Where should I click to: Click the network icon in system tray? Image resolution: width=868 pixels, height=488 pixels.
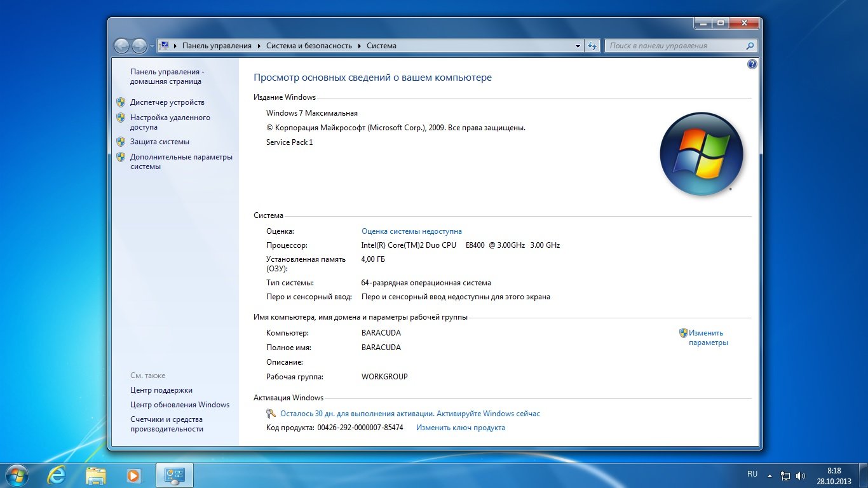coord(785,475)
